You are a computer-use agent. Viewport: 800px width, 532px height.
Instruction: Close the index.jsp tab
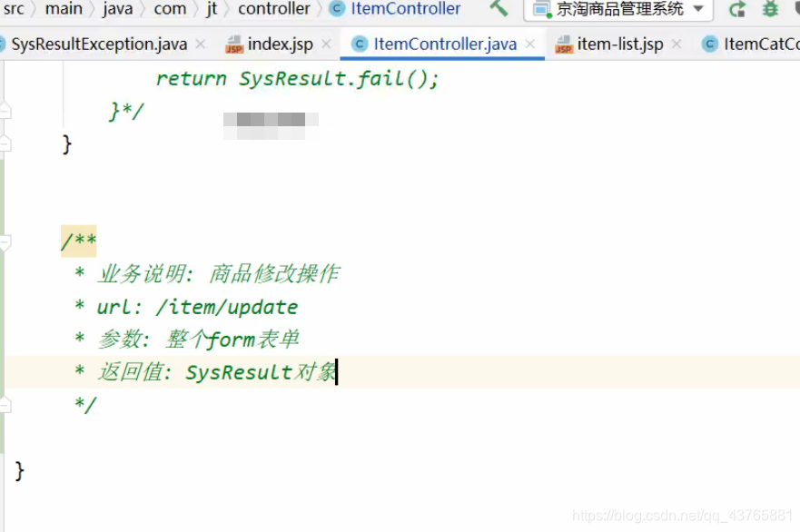tap(326, 44)
